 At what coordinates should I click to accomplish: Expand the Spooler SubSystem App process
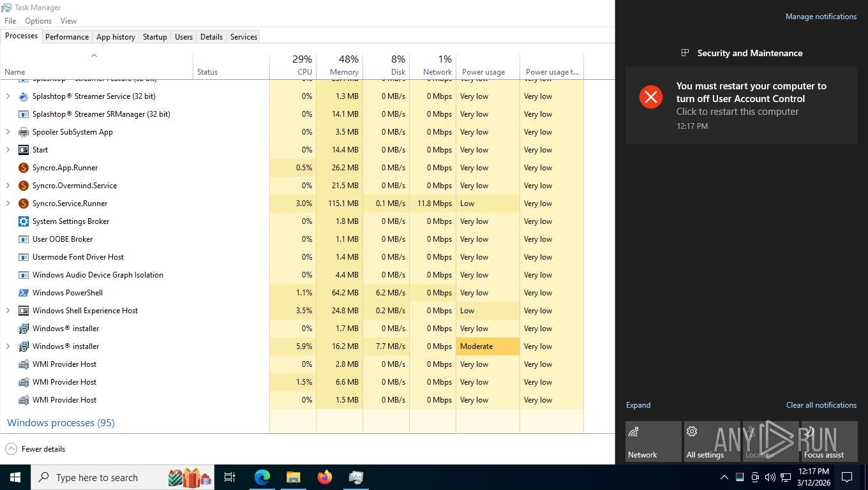[x=8, y=132]
